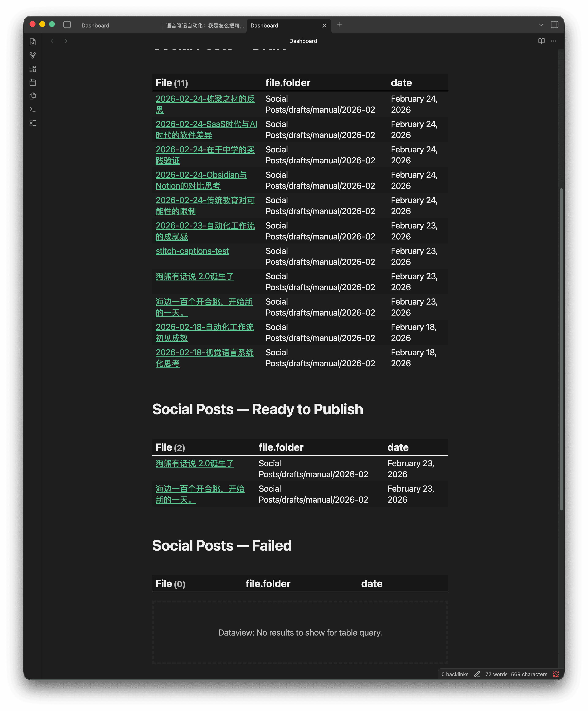This screenshot has width=588, height=711.
Task: Open graph view from the ribbon
Action: tap(33, 55)
